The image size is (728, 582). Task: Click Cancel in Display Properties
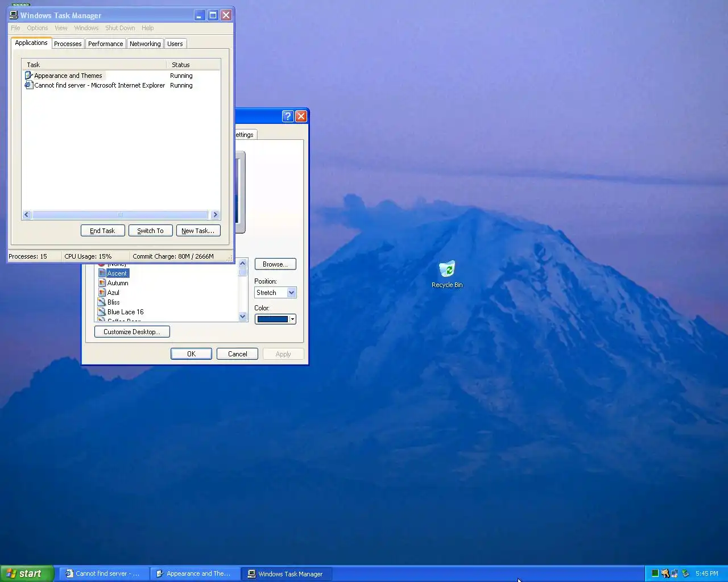click(x=237, y=354)
